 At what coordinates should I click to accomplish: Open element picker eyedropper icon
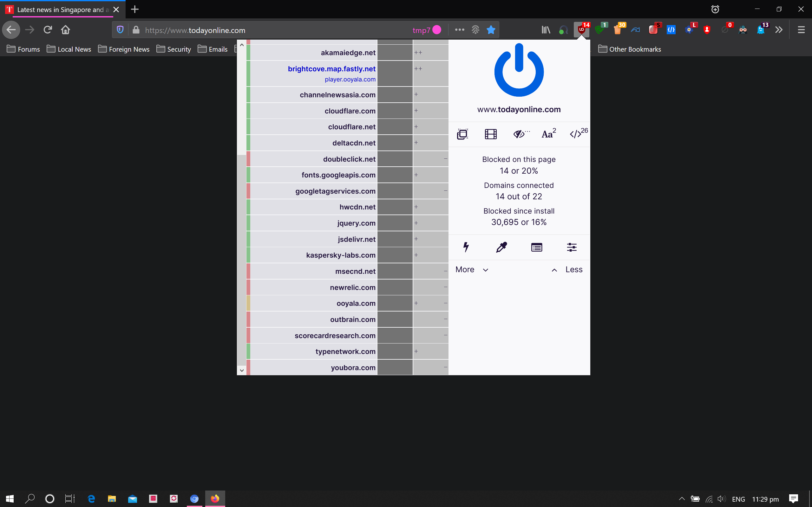point(501,247)
